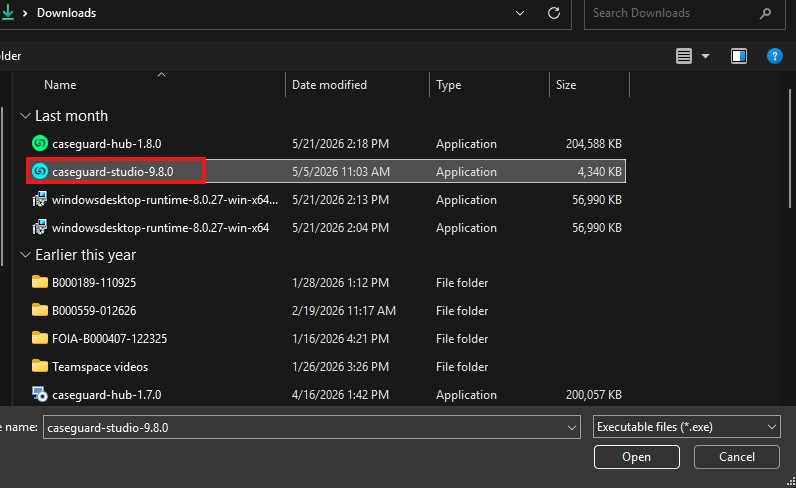Viewport: 796px width, 488px height.
Task: Click the B000559-012626 folder icon
Action: click(x=40, y=310)
